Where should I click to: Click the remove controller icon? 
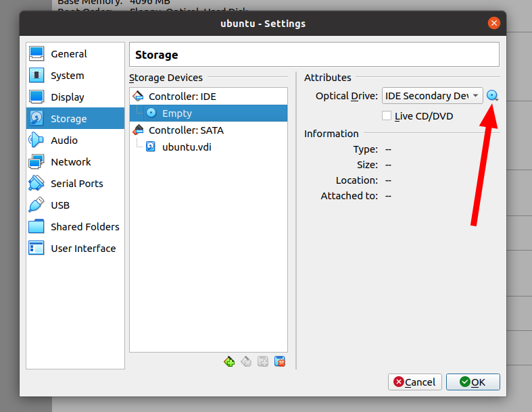[246, 361]
